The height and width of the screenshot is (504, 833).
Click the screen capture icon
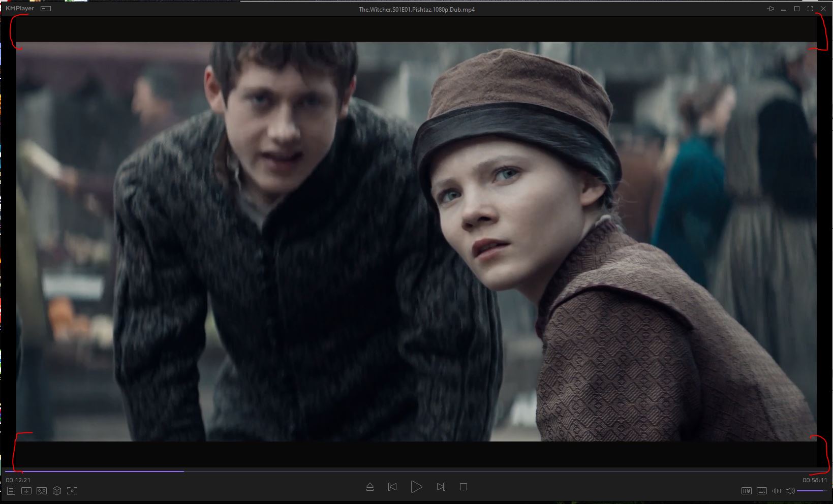pyautogui.click(x=72, y=491)
